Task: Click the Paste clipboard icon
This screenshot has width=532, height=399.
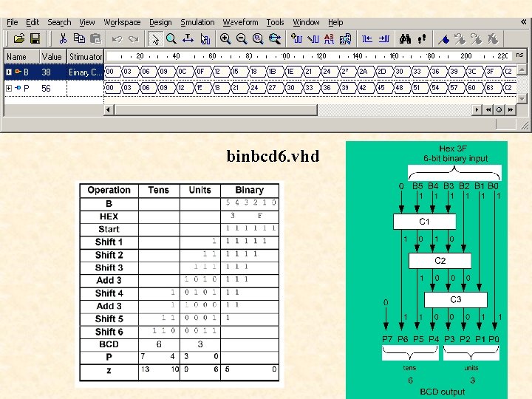Action: coord(96,38)
